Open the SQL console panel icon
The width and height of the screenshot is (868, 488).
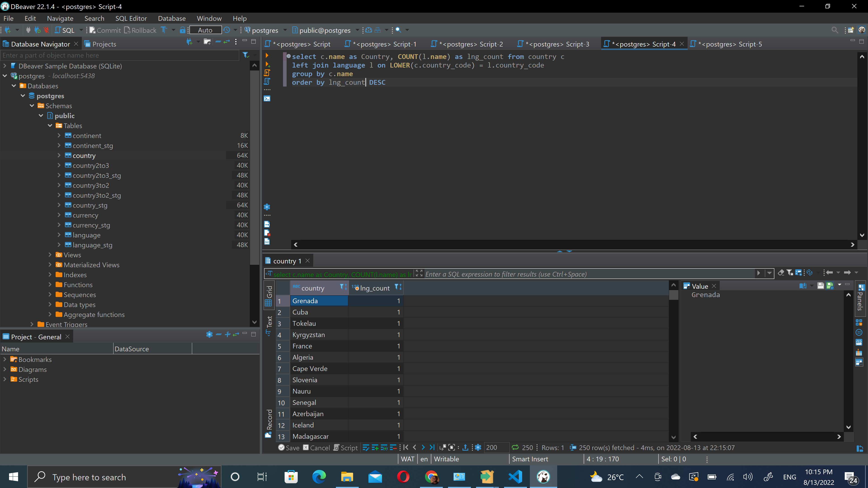267,99
